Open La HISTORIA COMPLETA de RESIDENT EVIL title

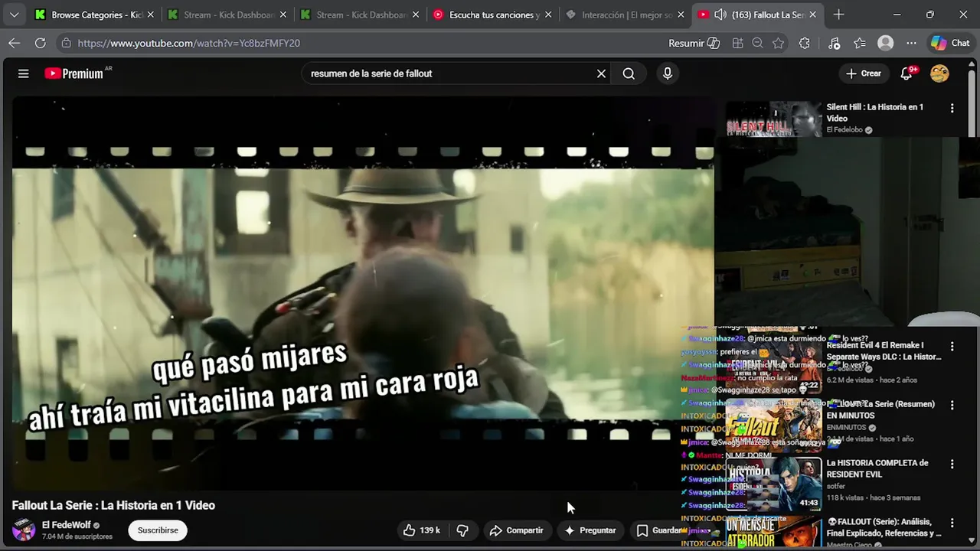click(877, 468)
